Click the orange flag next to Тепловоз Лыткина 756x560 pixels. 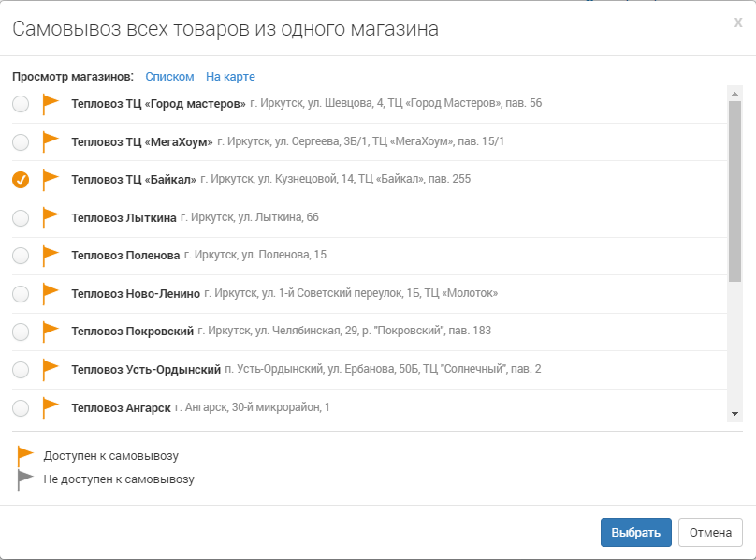(51, 217)
